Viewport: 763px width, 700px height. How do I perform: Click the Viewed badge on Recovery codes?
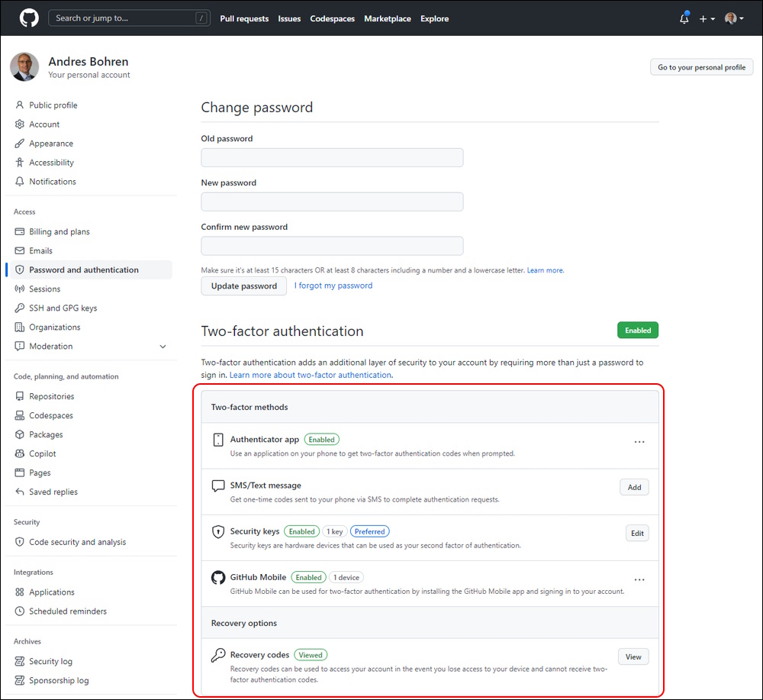tap(311, 655)
